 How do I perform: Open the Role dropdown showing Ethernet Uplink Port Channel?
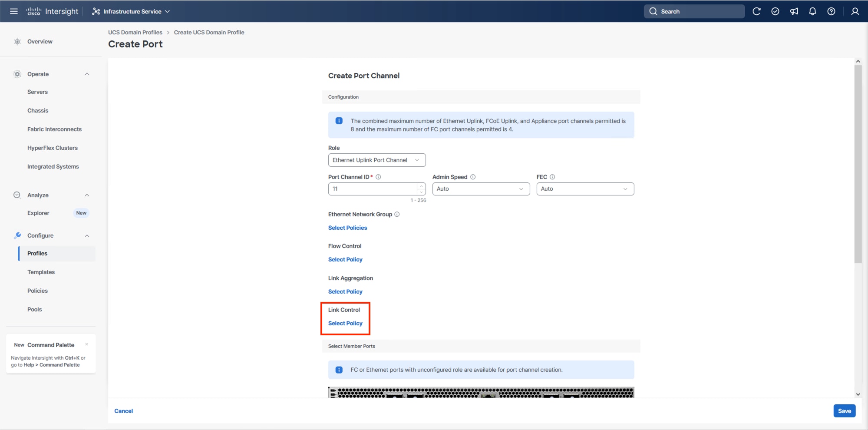[376, 160]
